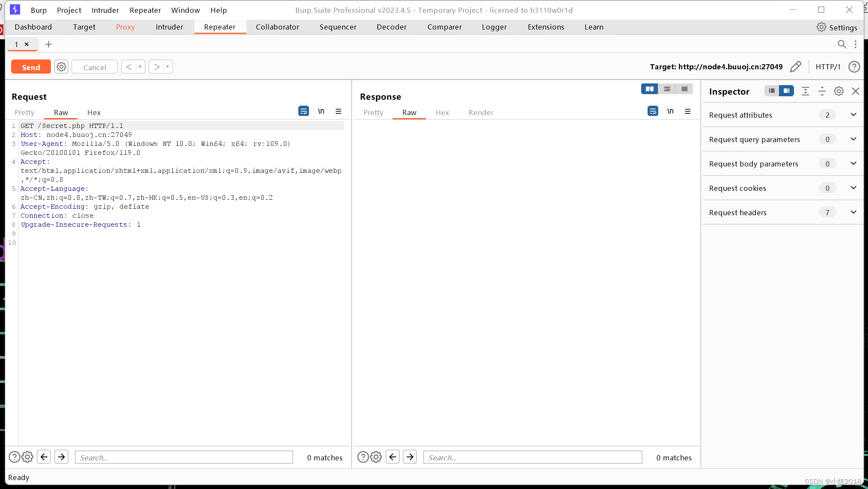
Task: Click request search help question icon
Action: (x=14, y=457)
